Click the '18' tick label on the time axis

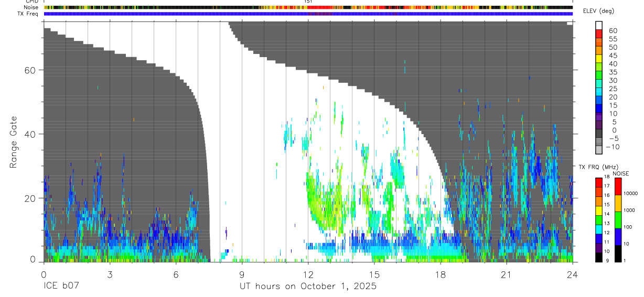click(440, 274)
